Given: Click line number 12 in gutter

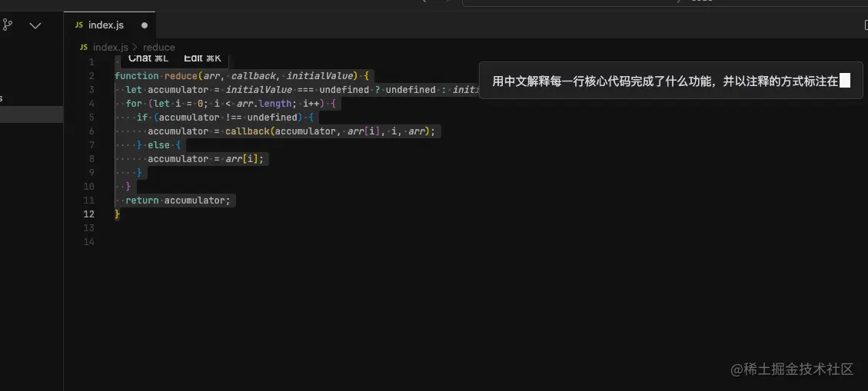Looking at the screenshot, I should pos(88,214).
